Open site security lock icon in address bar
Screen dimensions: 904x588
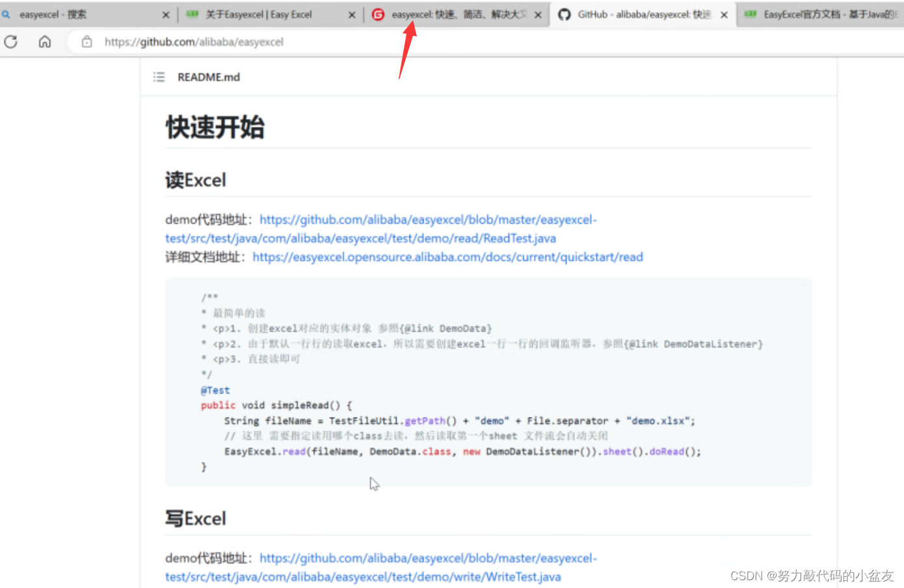tap(86, 42)
